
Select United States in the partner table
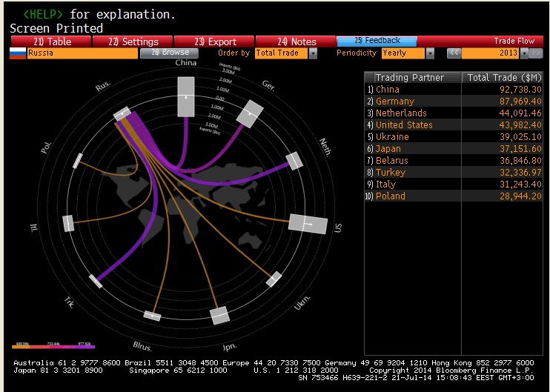[404, 124]
